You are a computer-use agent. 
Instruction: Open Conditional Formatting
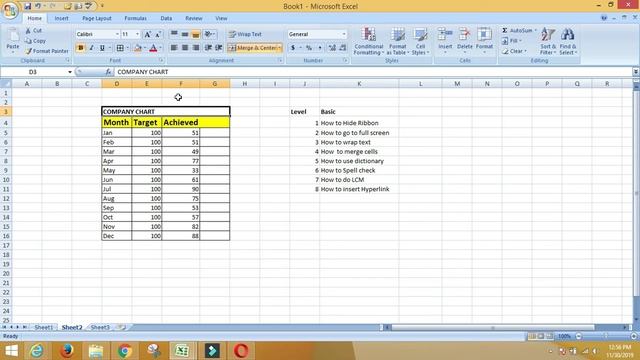[369, 41]
